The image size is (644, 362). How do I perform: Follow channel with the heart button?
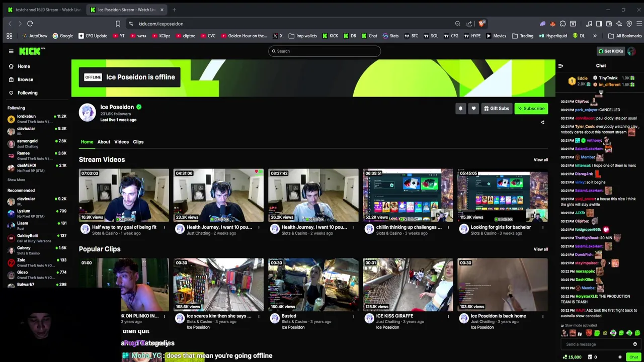pyautogui.click(x=473, y=108)
